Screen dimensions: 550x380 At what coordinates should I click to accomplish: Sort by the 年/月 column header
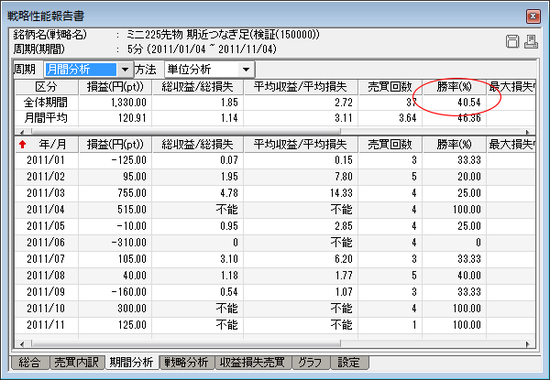pyautogui.click(x=46, y=144)
